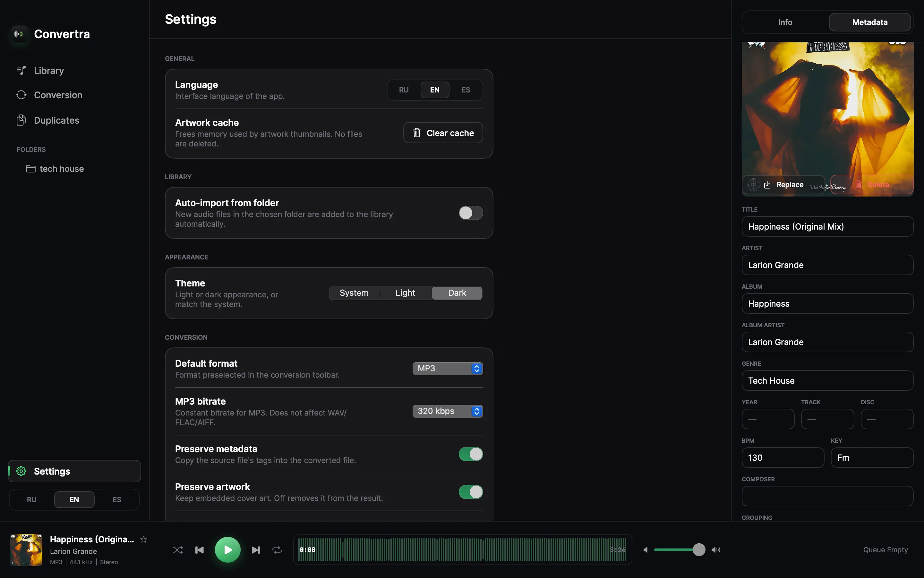Switch sidebar language to ES

coord(117,500)
